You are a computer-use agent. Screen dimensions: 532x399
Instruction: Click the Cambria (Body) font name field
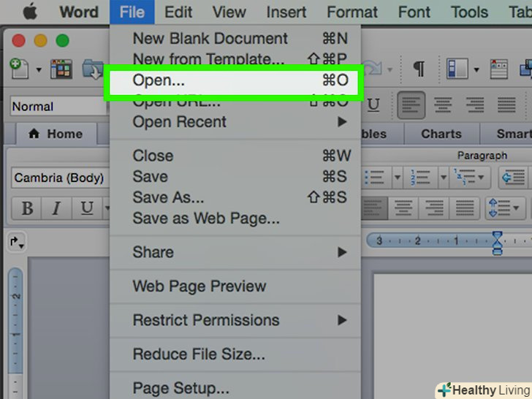tap(60, 178)
